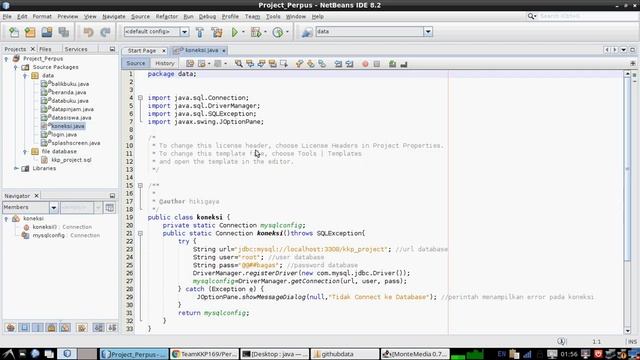Screen dimensions: 640x360
Task: Click the Debug Project icon
Action: (x=256, y=32)
